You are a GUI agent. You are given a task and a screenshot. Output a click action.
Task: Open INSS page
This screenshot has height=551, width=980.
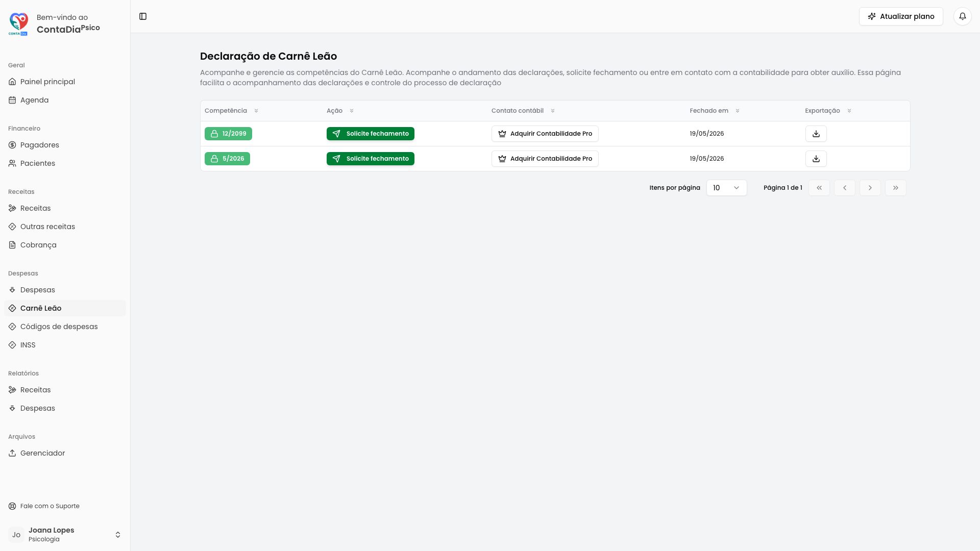pyautogui.click(x=65, y=345)
